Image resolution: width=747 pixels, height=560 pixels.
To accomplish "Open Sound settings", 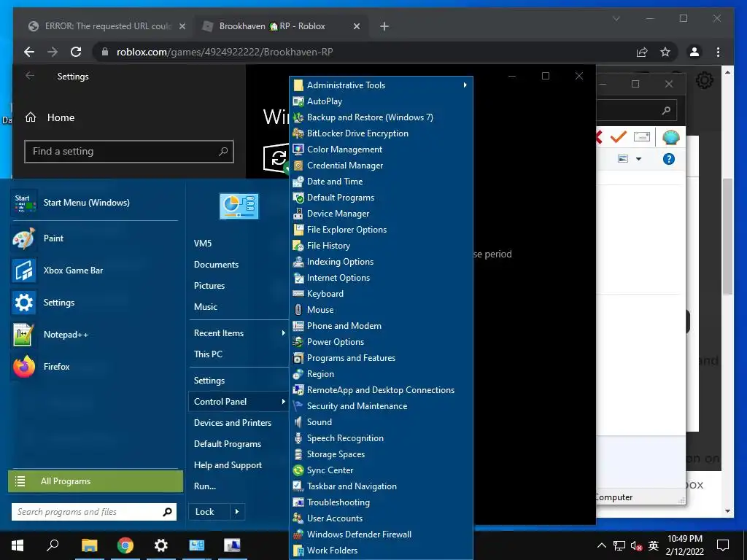I will [381, 422].
